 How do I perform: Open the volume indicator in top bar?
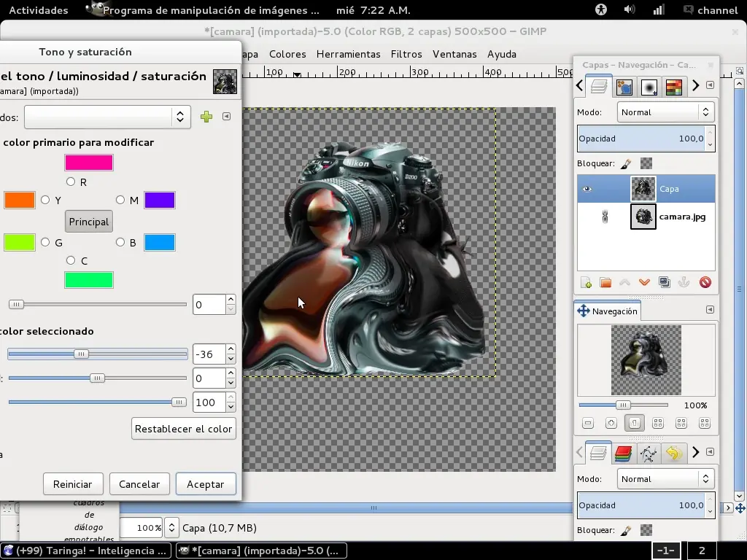click(x=630, y=9)
